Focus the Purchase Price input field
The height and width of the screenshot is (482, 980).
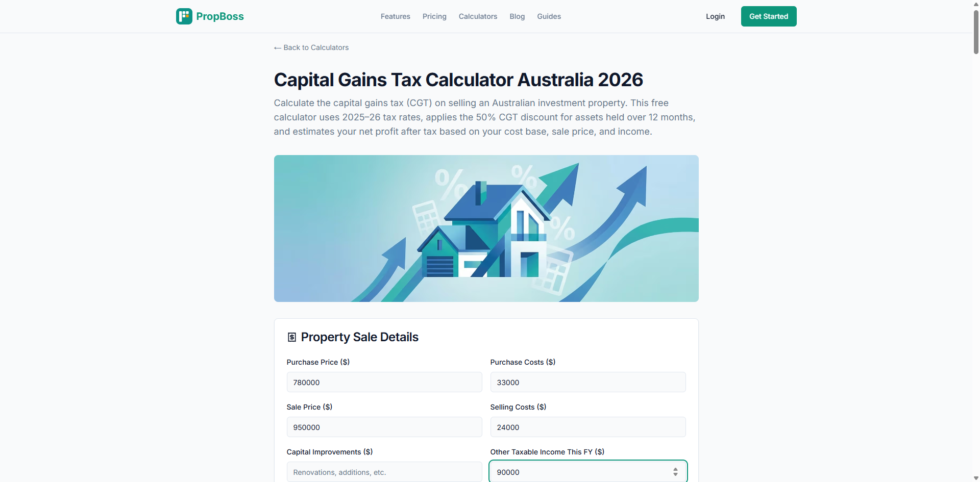384,382
